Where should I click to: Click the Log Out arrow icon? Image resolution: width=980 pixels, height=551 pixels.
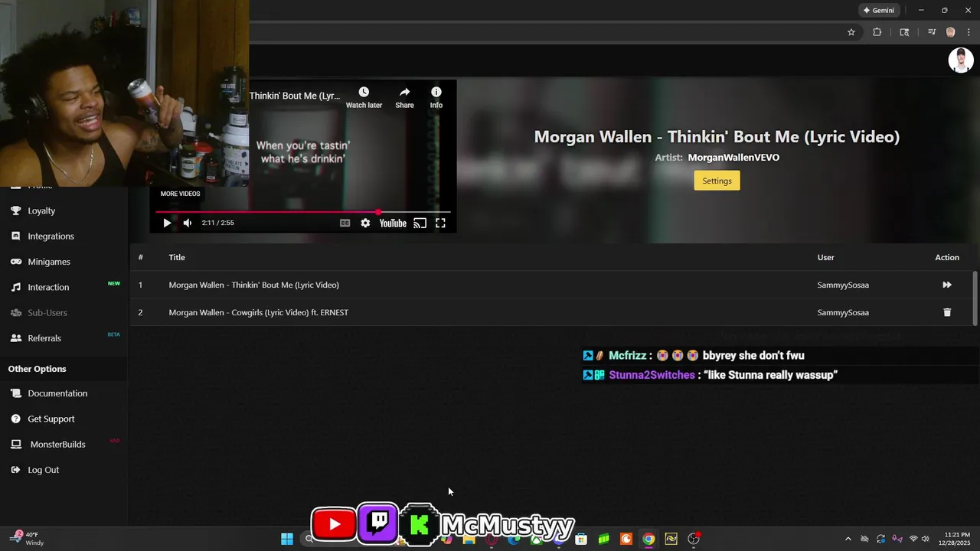click(15, 470)
